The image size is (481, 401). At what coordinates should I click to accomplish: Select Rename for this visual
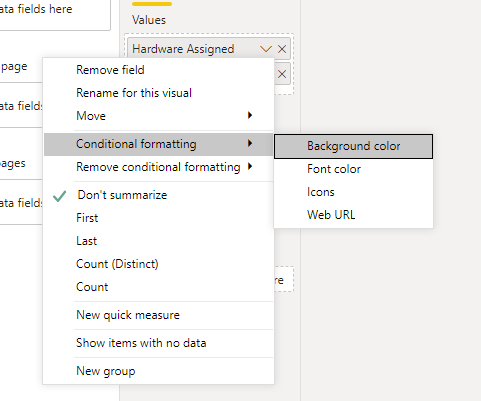click(x=159, y=93)
